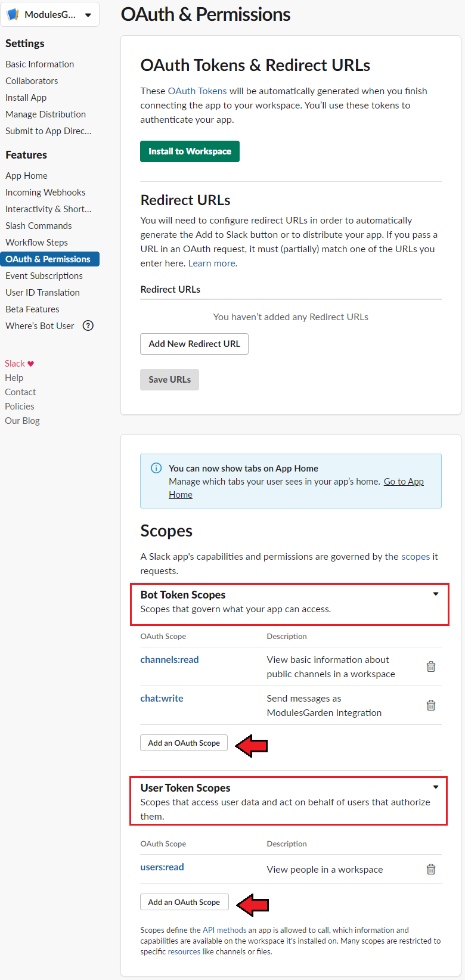
Task: Click the ModulesGarden app logo icon
Action: pyautogui.click(x=13, y=14)
